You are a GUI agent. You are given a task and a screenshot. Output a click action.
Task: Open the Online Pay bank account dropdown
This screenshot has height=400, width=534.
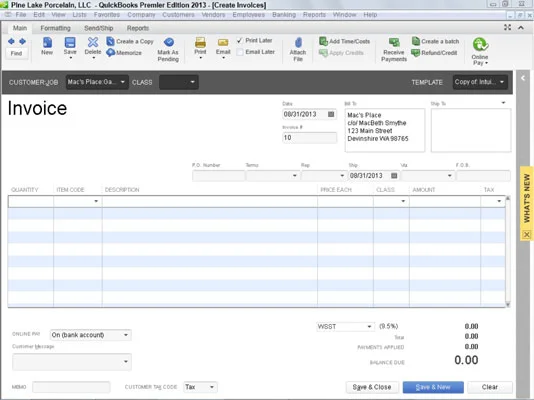(x=126, y=335)
